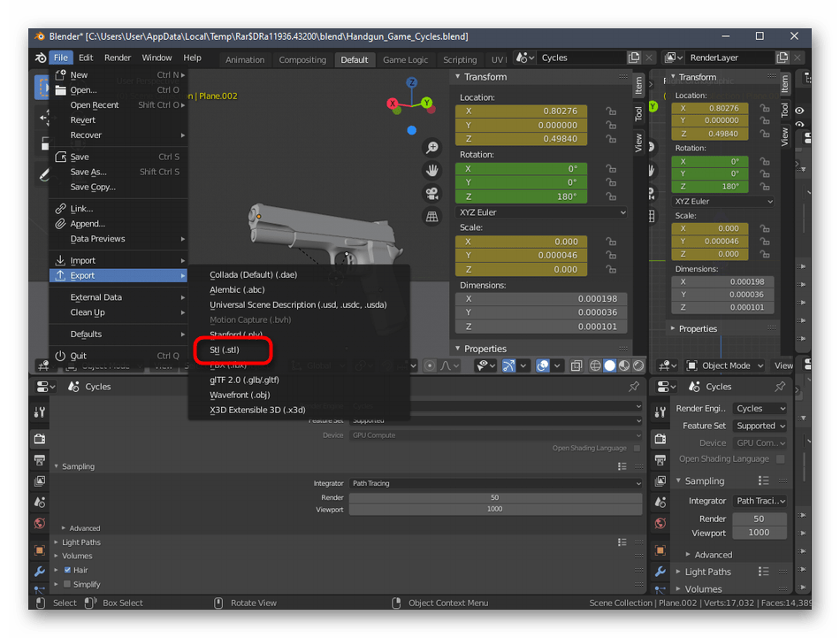
Task: Expand the Light Paths section
Action: pos(80,542)
